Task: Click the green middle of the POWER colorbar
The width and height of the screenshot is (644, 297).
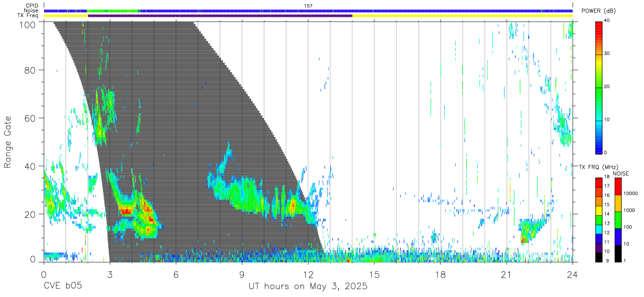Action: [x=599, y=87]
